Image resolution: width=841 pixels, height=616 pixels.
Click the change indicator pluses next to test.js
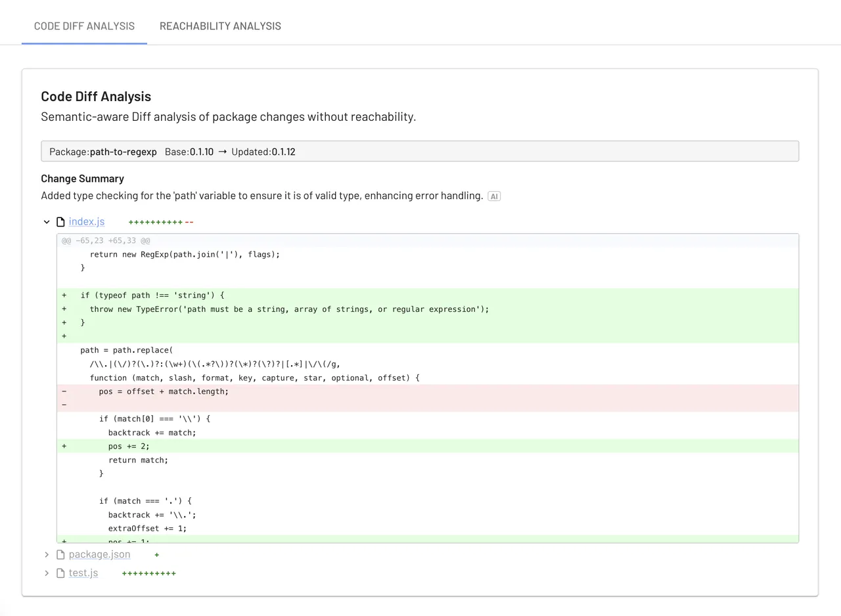149,573
